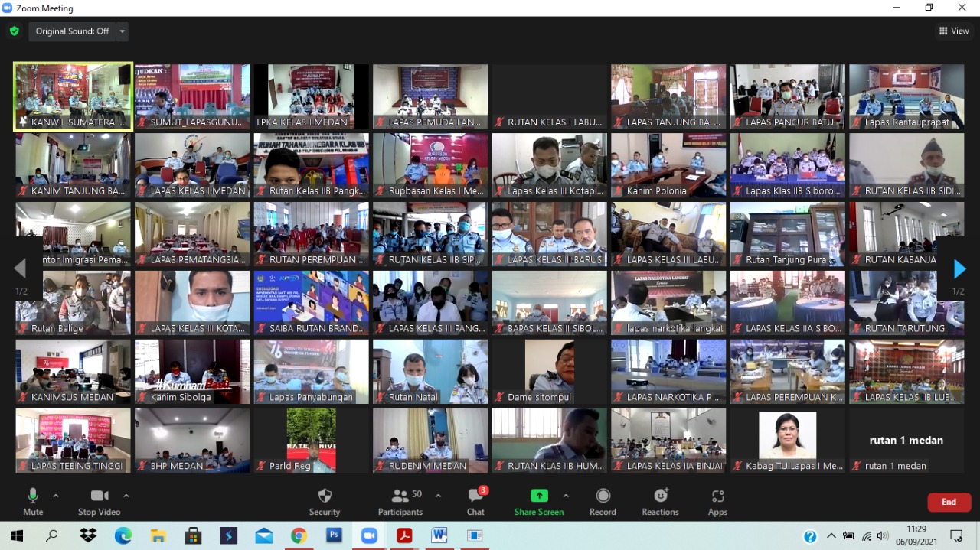
Task: Click the green encryption shield icon
Action: coord(14,31)
